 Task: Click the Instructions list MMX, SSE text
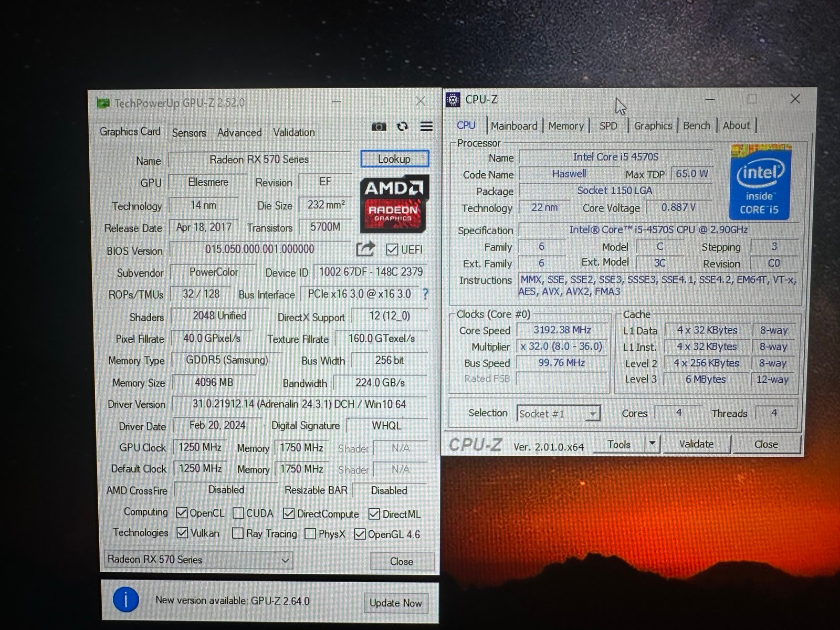pos(657,286)
